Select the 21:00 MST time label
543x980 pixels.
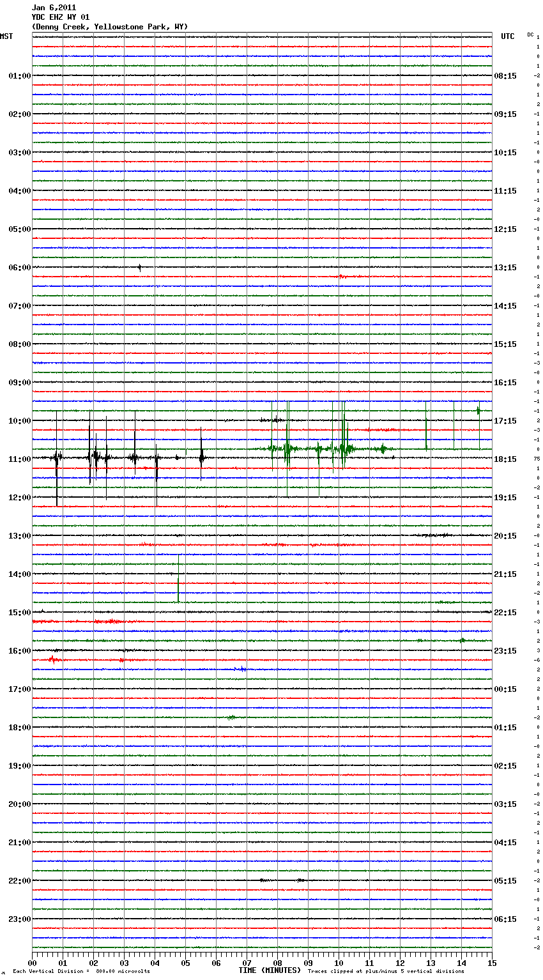20,843
